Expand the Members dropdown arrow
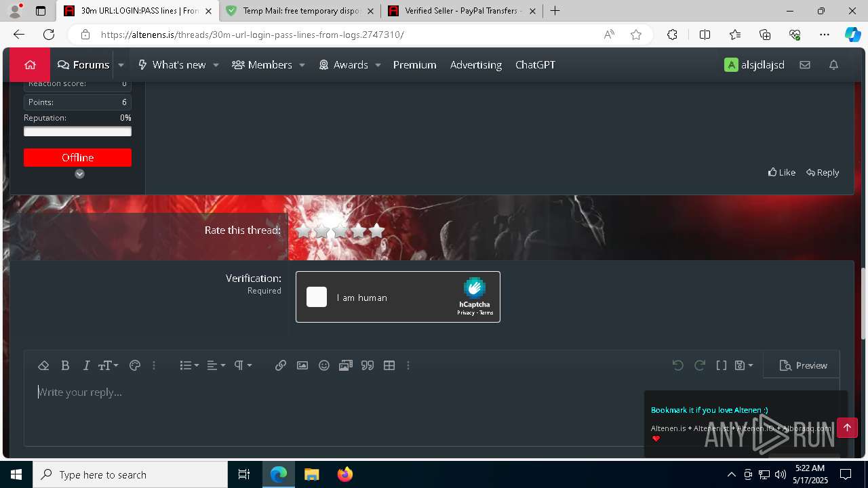868x488 pixels. (x=302, y=65)
